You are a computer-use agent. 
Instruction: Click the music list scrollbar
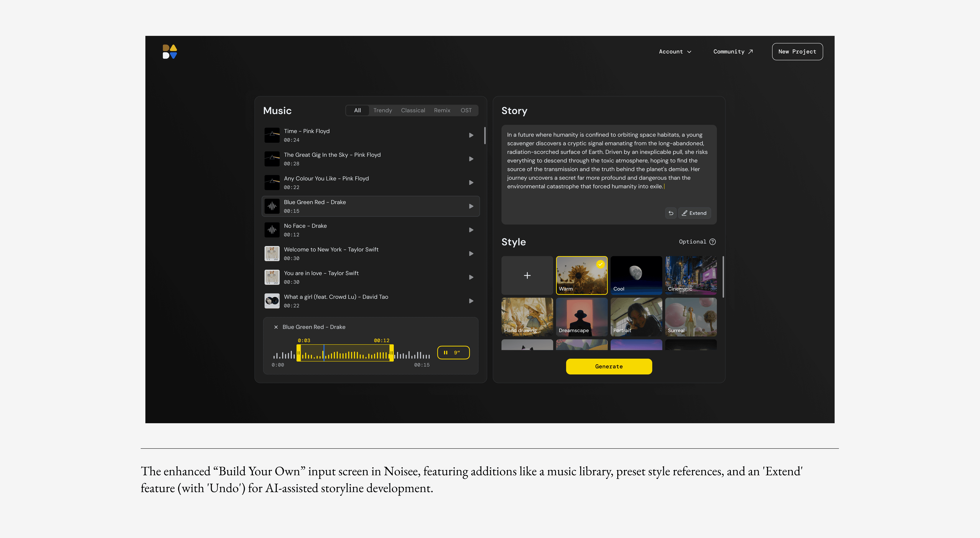485,136
